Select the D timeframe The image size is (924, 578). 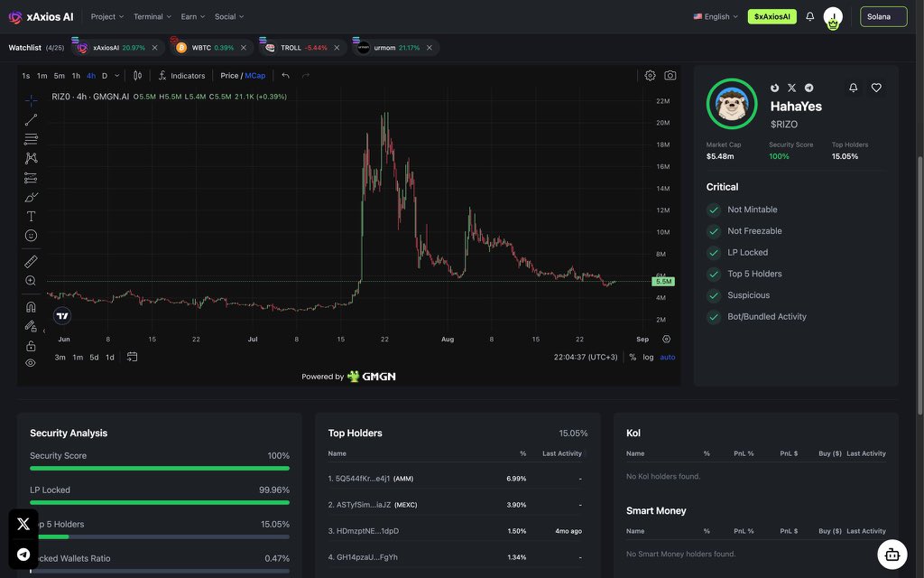click(105, 76)
